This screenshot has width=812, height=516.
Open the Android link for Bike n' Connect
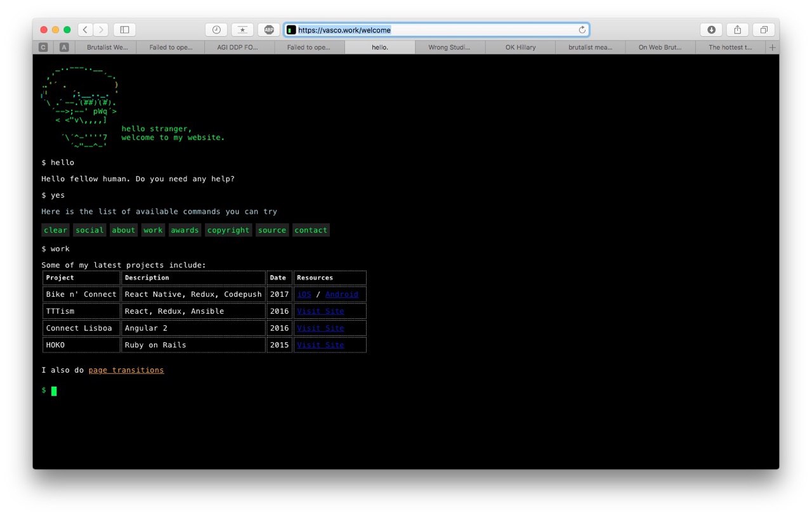[x=341, y=294]
